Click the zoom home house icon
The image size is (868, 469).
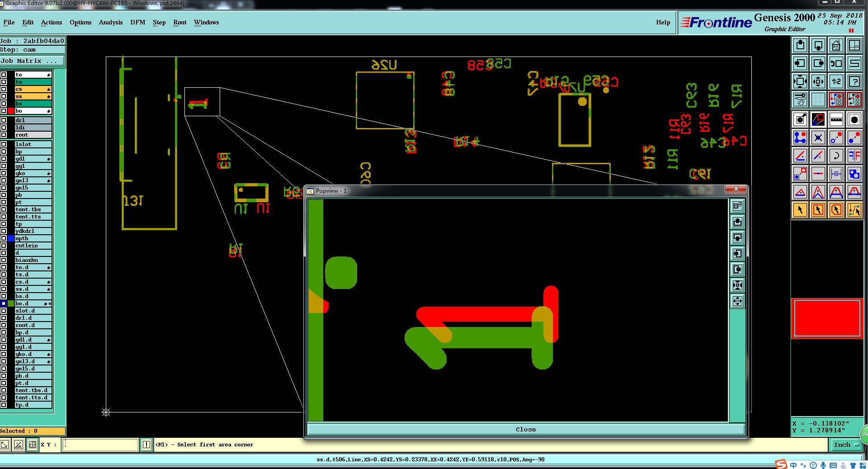click(x=836, y=45)
